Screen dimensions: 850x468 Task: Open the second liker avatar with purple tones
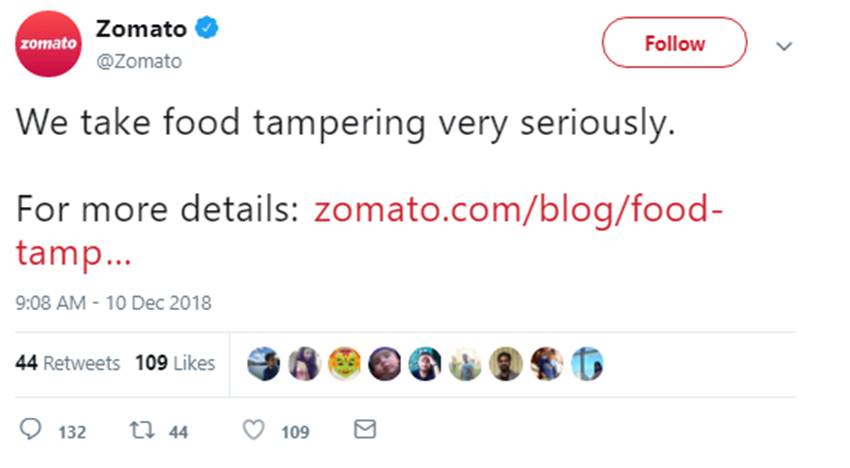click(304, 364)
